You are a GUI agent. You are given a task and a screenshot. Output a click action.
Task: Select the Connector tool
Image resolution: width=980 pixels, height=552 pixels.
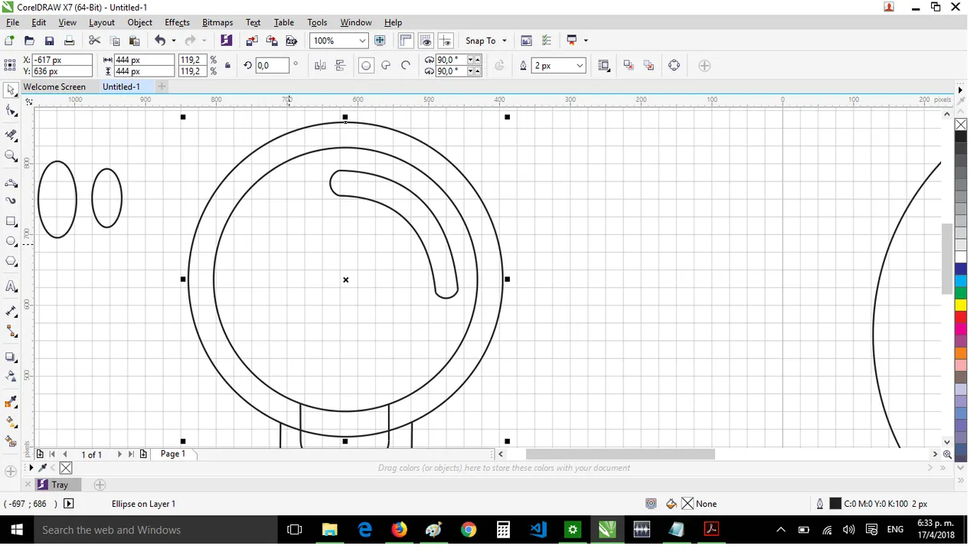coord(11,332)
